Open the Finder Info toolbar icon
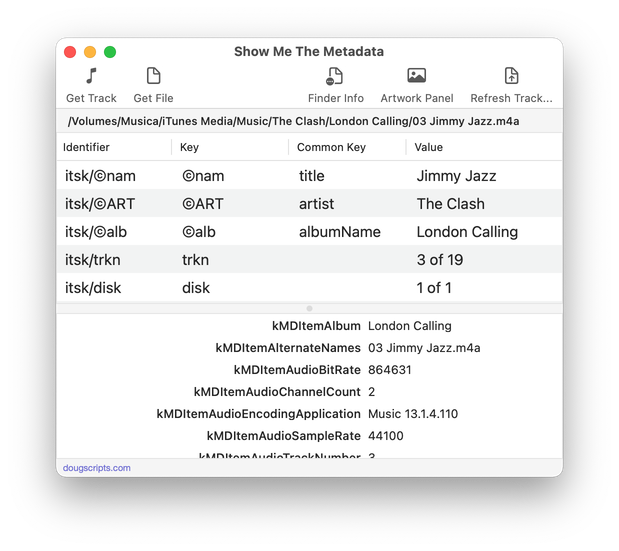Image resolution: width=619 pixels, height=551 pixels. (x=335, y=76)
